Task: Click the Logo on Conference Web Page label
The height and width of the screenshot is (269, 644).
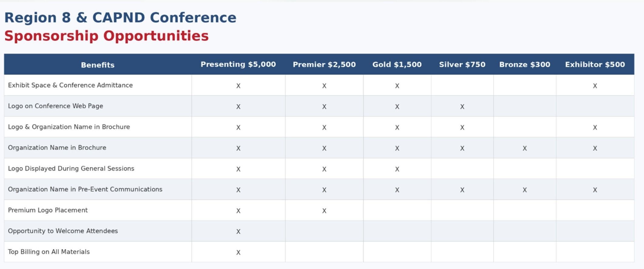Action: [56, 106]
